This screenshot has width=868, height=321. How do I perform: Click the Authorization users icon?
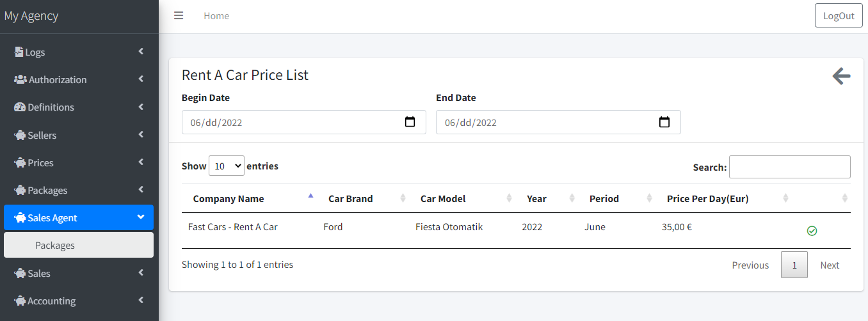(20, 80)
